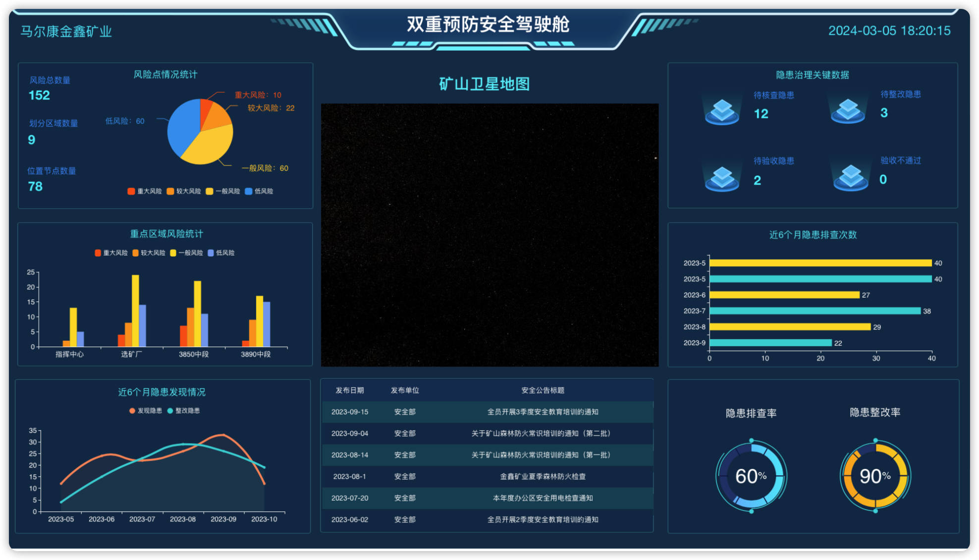Viewport: 979px width, 560px height.
Task: Click the 风险总数量 value 152
Action: (x=39, y=95)
